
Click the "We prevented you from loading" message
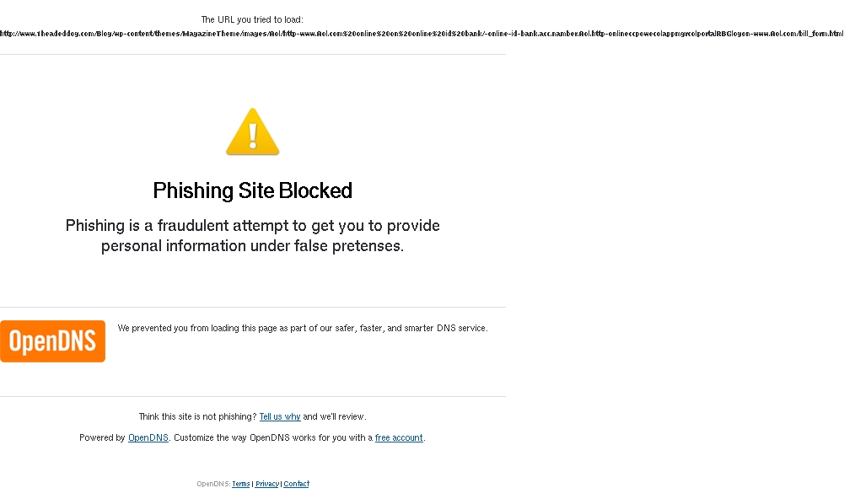[303, 328]
